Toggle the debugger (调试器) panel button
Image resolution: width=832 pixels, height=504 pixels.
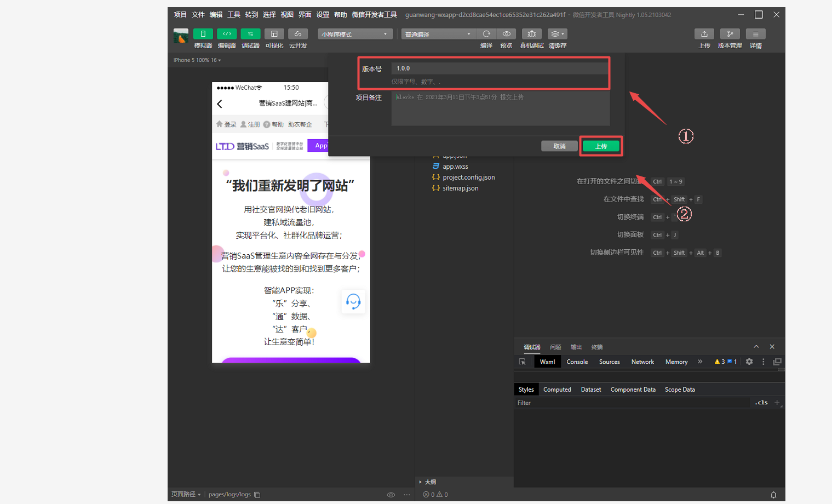(x=250, y=34)
